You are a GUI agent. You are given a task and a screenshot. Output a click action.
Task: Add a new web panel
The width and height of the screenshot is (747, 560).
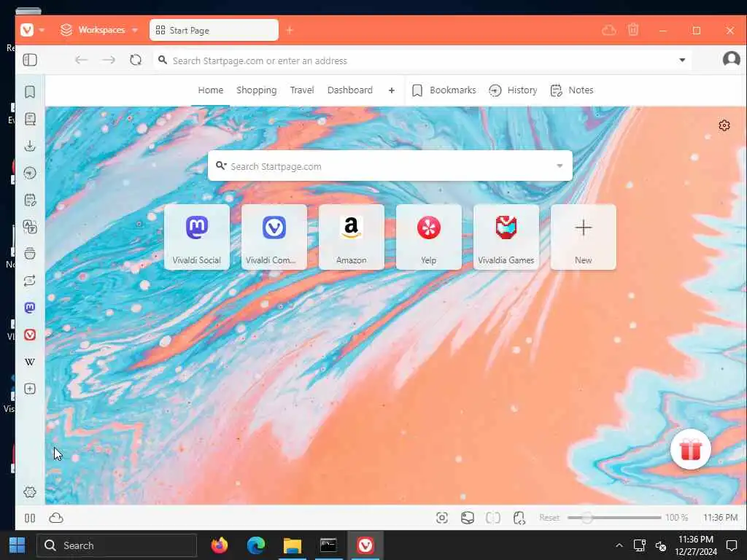30,389
